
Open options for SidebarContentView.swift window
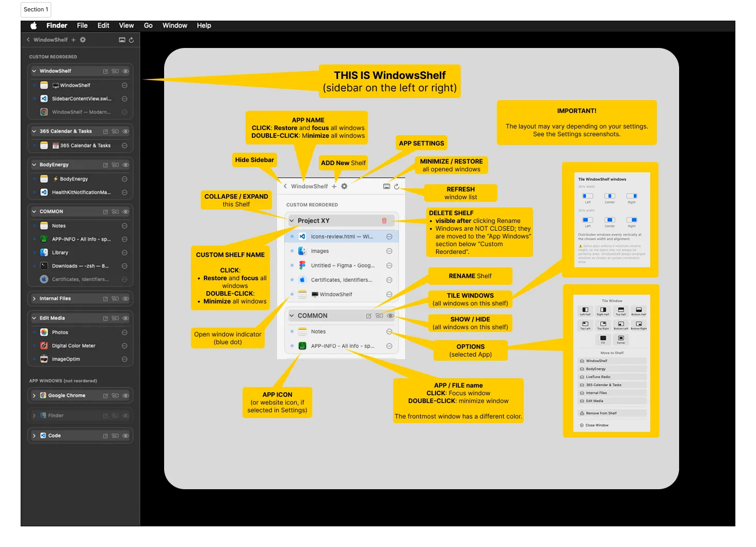(124, 99)
